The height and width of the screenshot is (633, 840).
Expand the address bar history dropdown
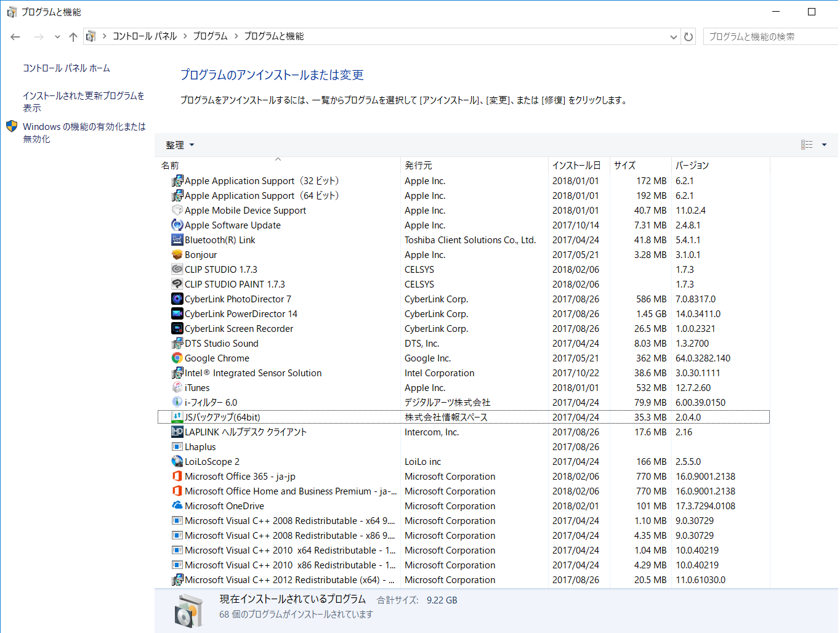click(x=673, y=37)
